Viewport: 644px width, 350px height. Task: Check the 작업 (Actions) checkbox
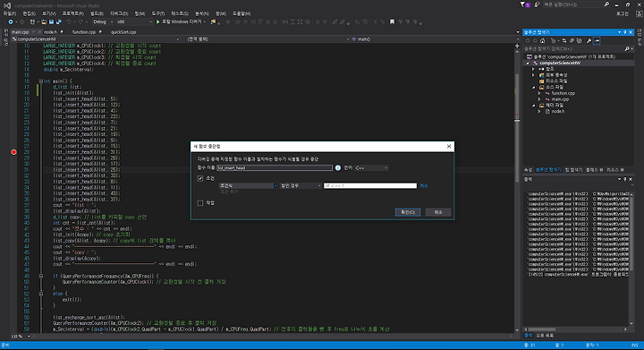tap(200, 203)
